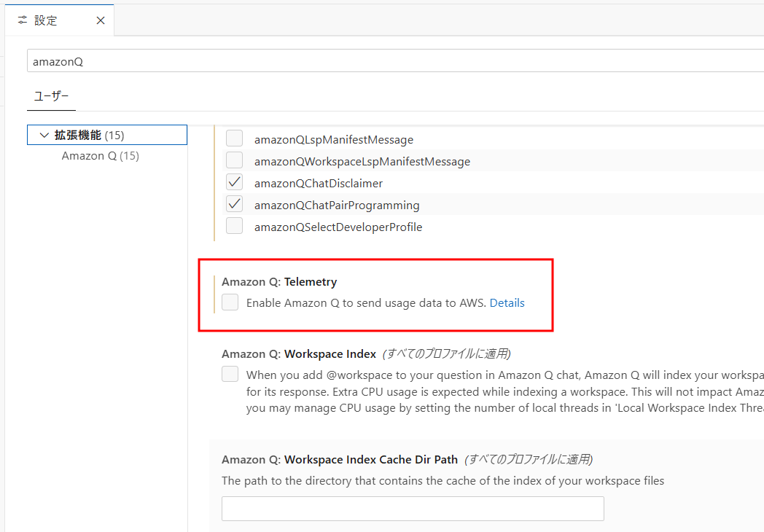The height and width of the screenshot is (532, 764).
Task: Click the Amazon Q: Workspace Index heading
Action: coord(299,353)
